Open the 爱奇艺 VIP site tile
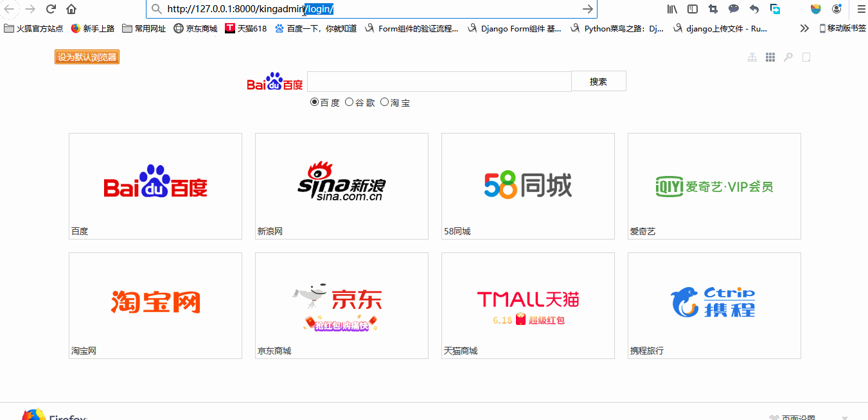Viewport: 868px width, 420px height. pos(714,186)
